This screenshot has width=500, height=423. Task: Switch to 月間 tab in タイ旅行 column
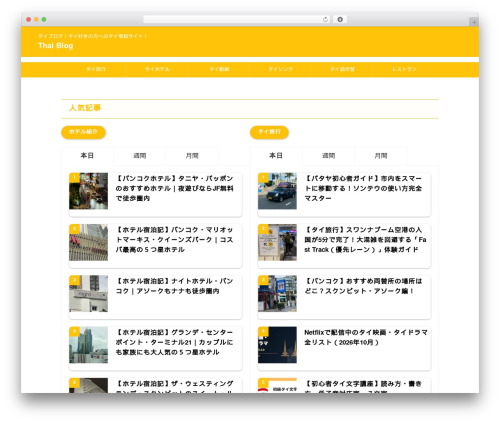[x=381, y=156]
